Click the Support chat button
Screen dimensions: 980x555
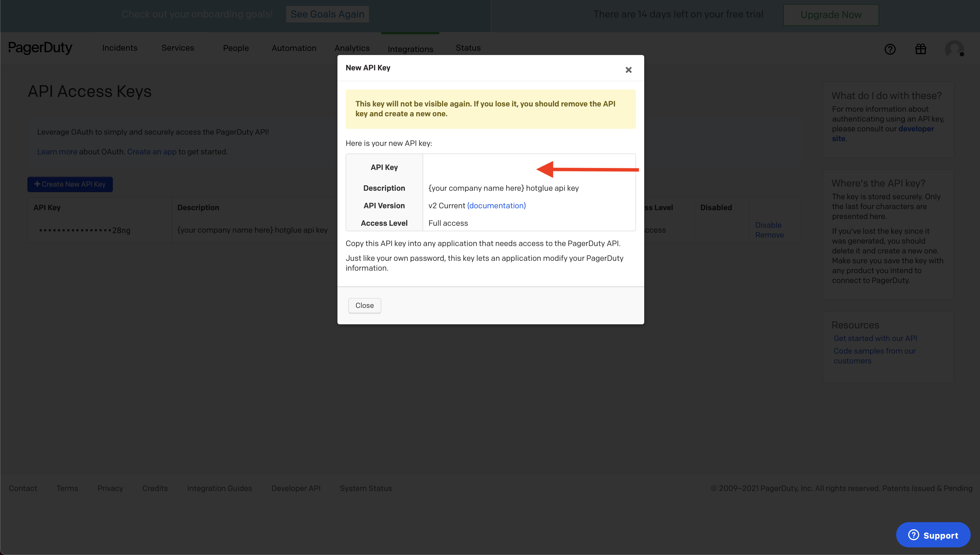pyautogui.click(x=933, y=535)
